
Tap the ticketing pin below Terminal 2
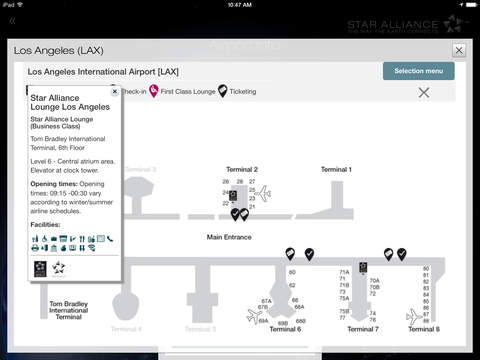[244, 214]
